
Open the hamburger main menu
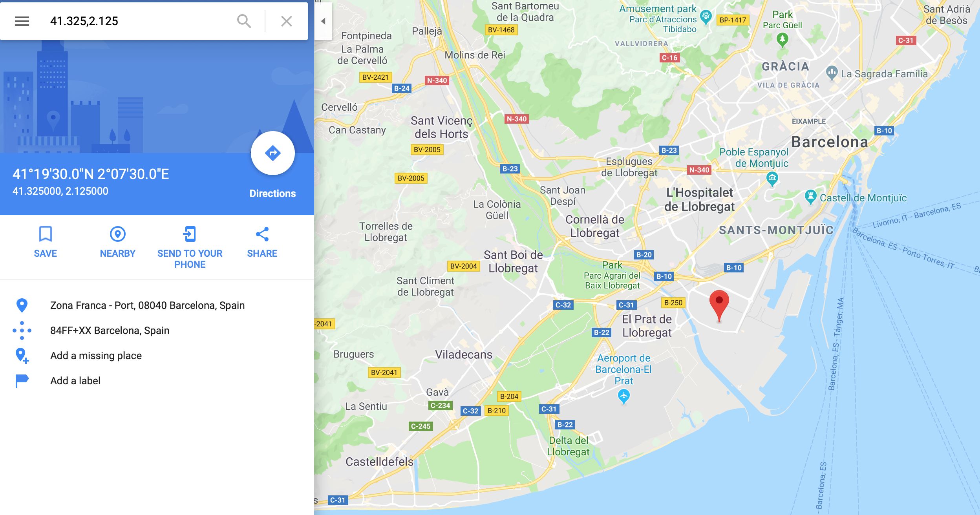[22, 21]
